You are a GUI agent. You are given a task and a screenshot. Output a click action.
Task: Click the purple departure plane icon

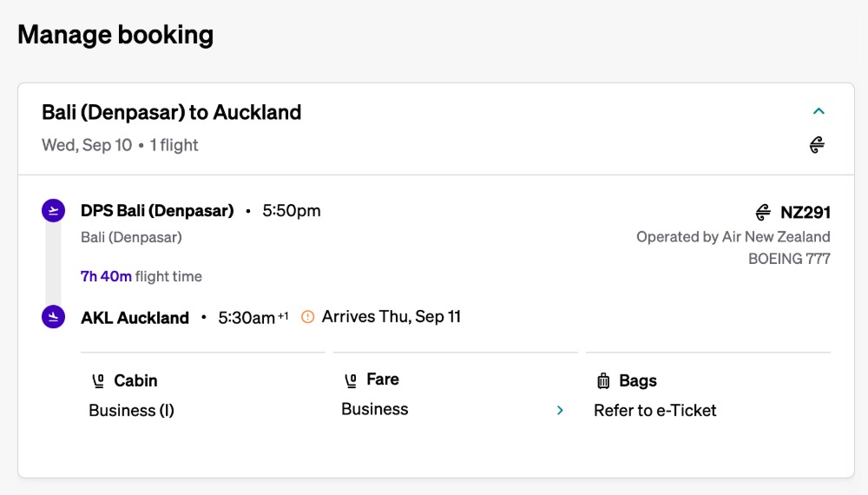(53, 210)
